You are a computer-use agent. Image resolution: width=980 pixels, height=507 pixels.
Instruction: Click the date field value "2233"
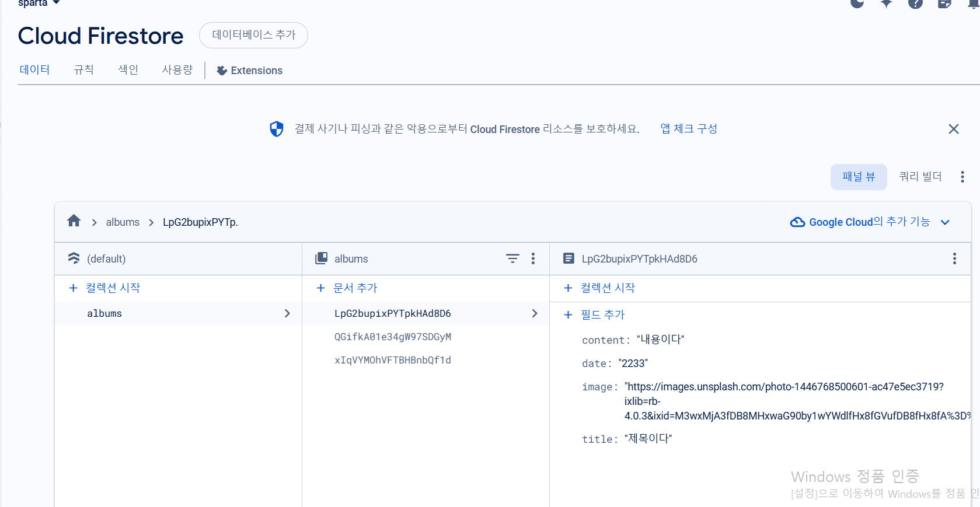pos(633,363)
